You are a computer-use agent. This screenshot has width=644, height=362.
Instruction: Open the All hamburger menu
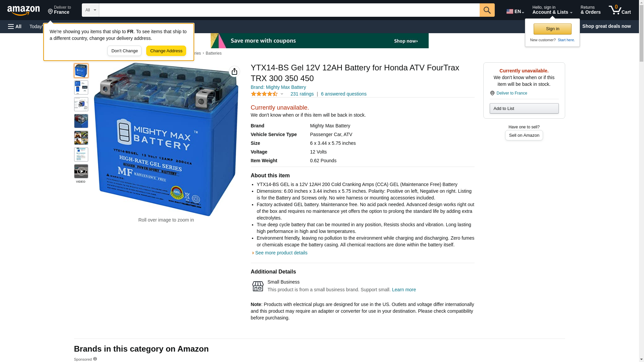[x=15, y=26]
